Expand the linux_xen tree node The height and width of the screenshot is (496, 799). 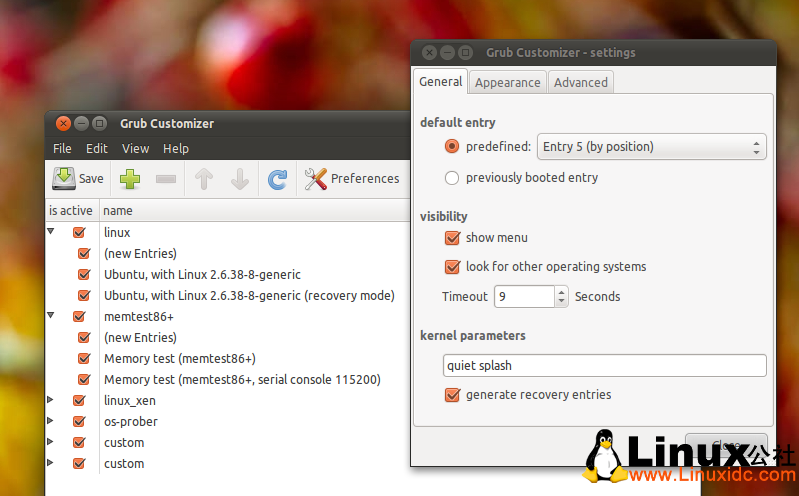tap(50, 400)
